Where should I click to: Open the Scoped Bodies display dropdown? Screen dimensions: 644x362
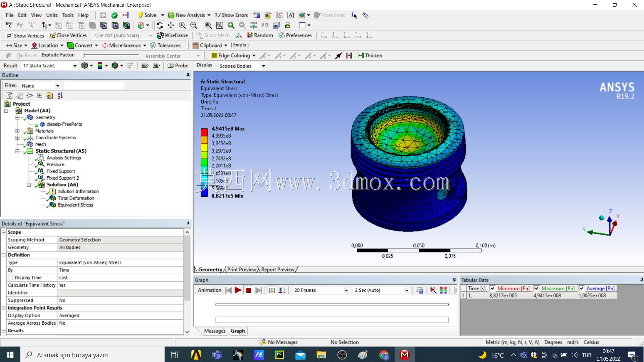click(x=264, y=66)
